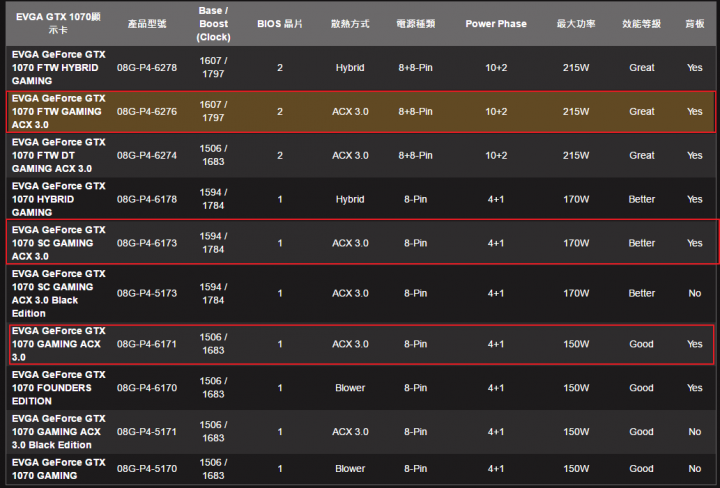Select model number '08G-P4-5173'
This screenshot has height=488, width=720.
tap(147, 293)
